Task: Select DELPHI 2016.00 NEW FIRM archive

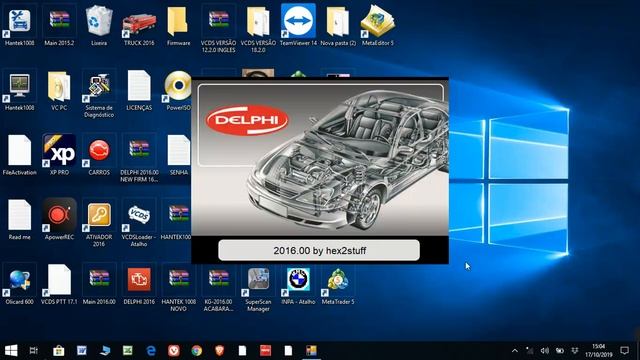Action: coord(139,159)
